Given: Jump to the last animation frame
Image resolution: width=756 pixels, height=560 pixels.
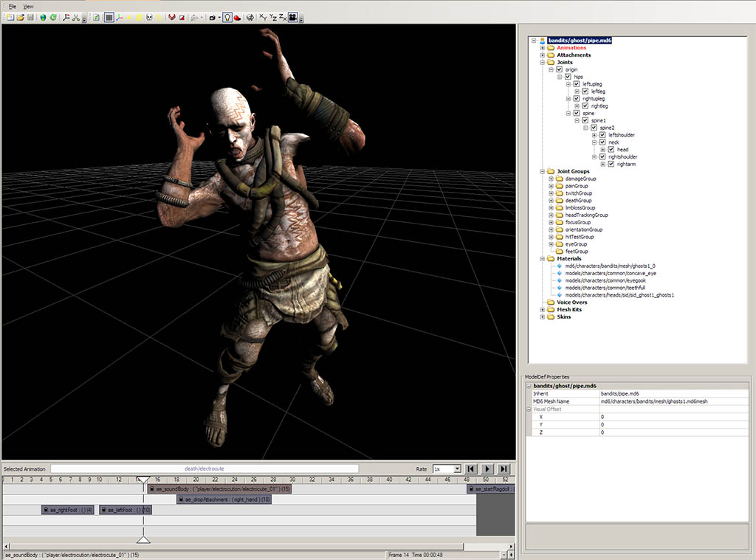Looking at the screenshot, I should coord(504,469).
